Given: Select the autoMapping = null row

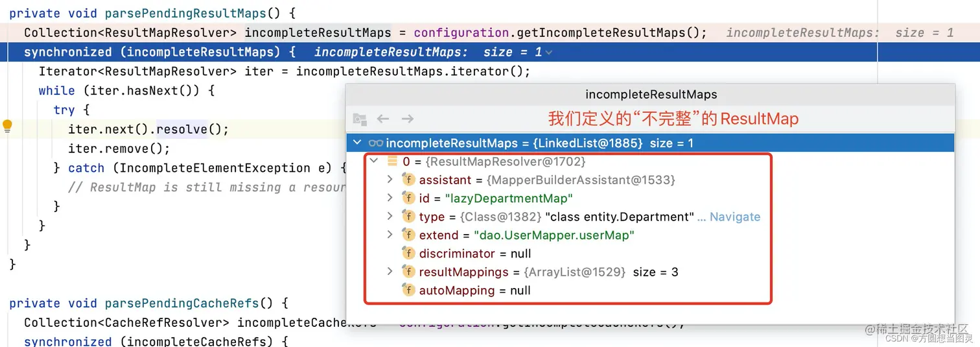Looking at the screenshot, I should pos(650,291).
